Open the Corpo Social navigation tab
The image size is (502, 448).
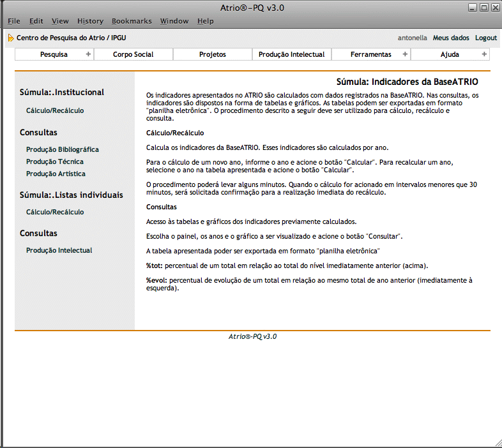pyautogui.click(x=133, y=54)
